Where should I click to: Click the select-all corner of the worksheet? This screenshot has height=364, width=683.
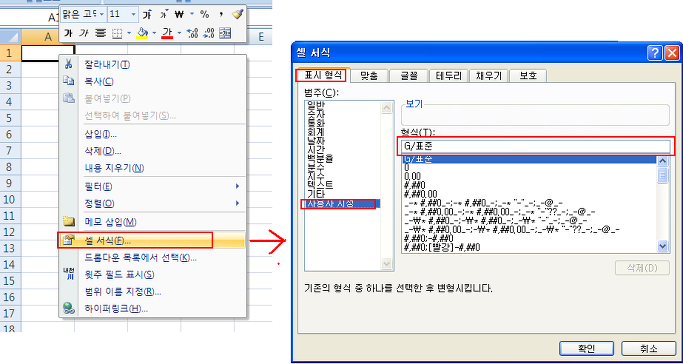pyautogui.click(x=10, y=37)
